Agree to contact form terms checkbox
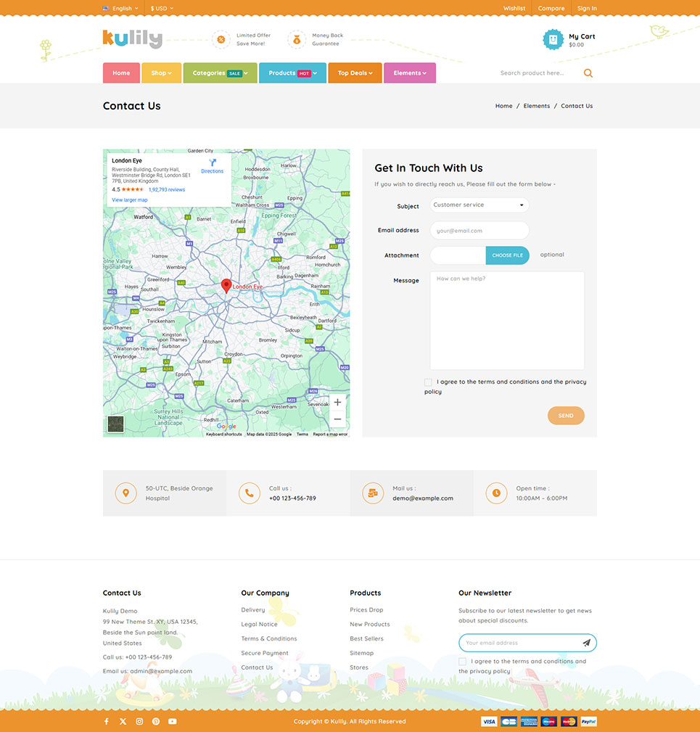The width and height of the screenshot is (700, 732). (x=428, y=382)
